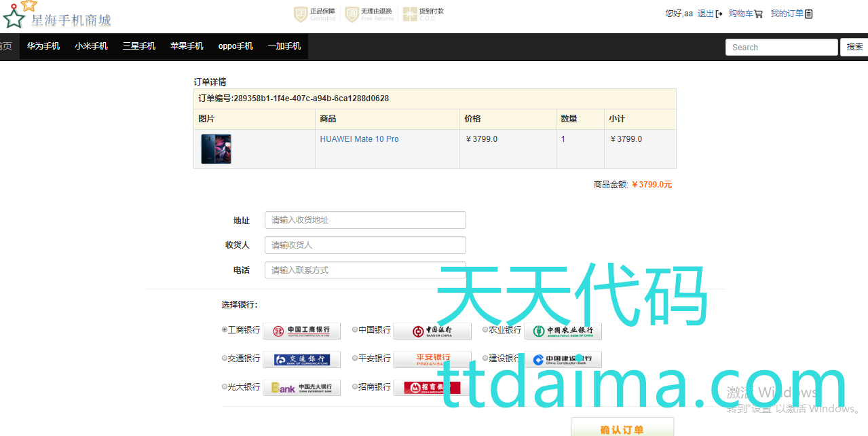Screen dimensions: 868x436
Task: Open 购物车 shopping cart link
Action: (x=744, y=14)
